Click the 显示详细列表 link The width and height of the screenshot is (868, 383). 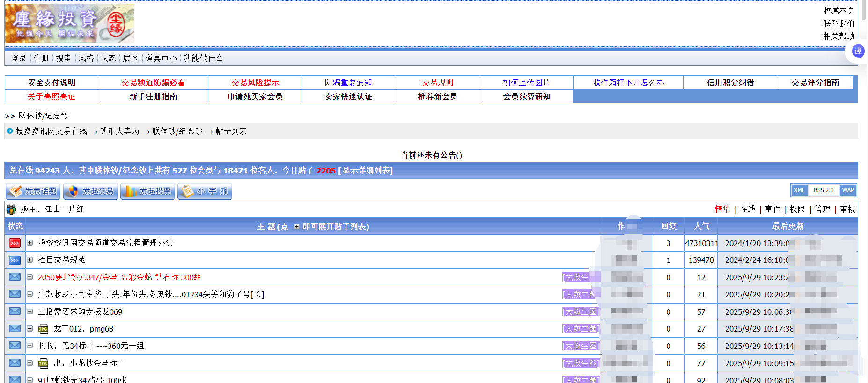click(x=365, y=171)
